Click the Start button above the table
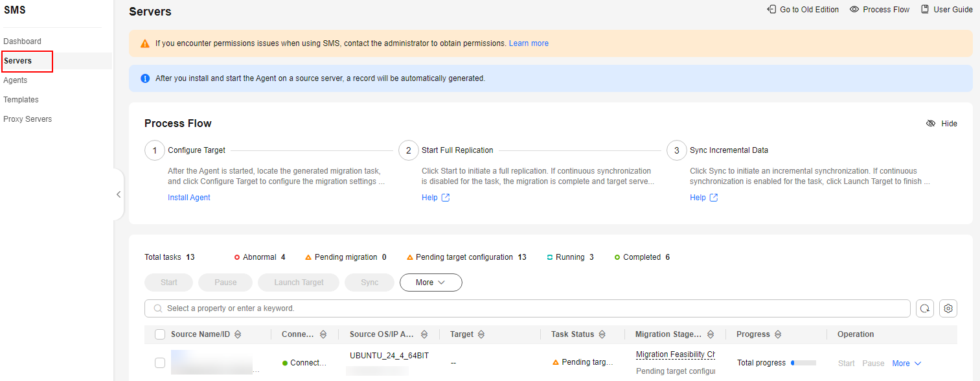980x381 pixels. click(169, 283)
